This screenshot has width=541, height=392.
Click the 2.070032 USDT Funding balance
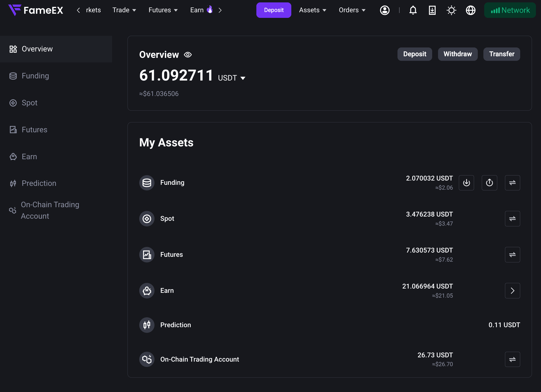point(429,178)
